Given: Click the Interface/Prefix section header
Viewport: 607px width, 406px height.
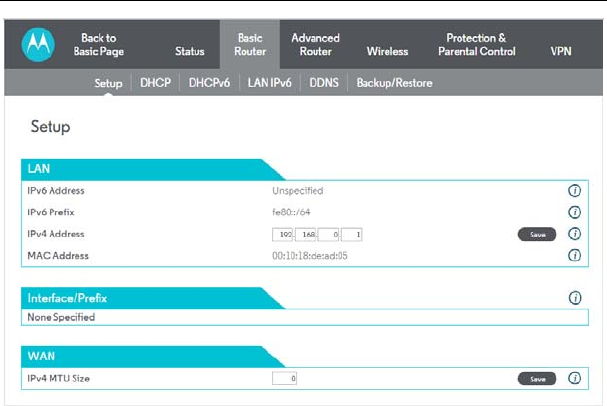Looking at the screenshot, I should coord(153,298).
